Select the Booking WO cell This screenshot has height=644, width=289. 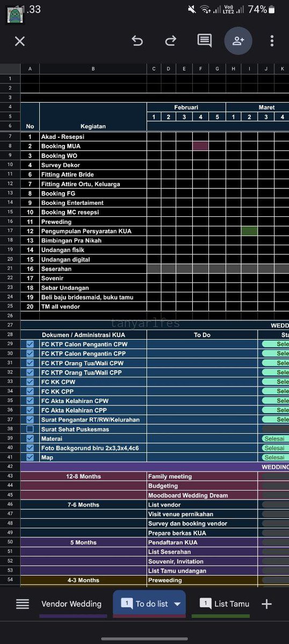(x=93, y=156)
